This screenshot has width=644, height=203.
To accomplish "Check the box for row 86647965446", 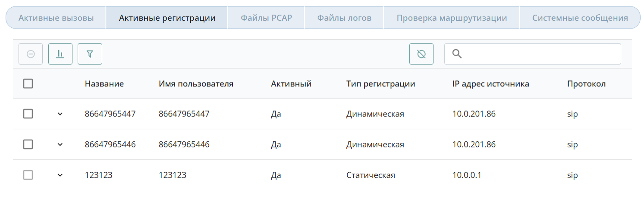I will click(x=28, y=144).
